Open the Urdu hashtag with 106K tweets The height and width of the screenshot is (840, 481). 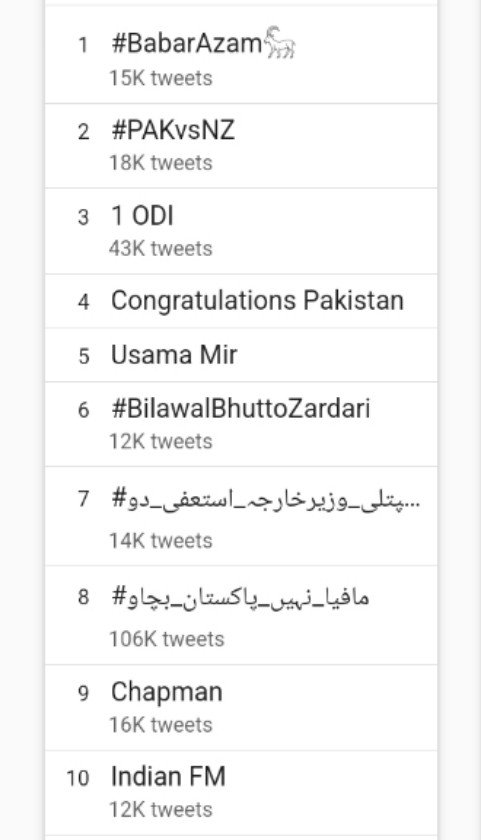241,615
